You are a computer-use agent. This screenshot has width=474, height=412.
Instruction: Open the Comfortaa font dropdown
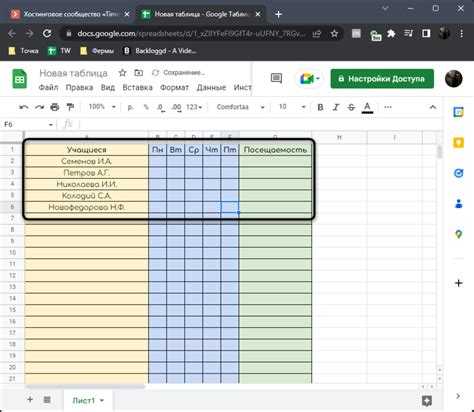(x=240, y=107)
